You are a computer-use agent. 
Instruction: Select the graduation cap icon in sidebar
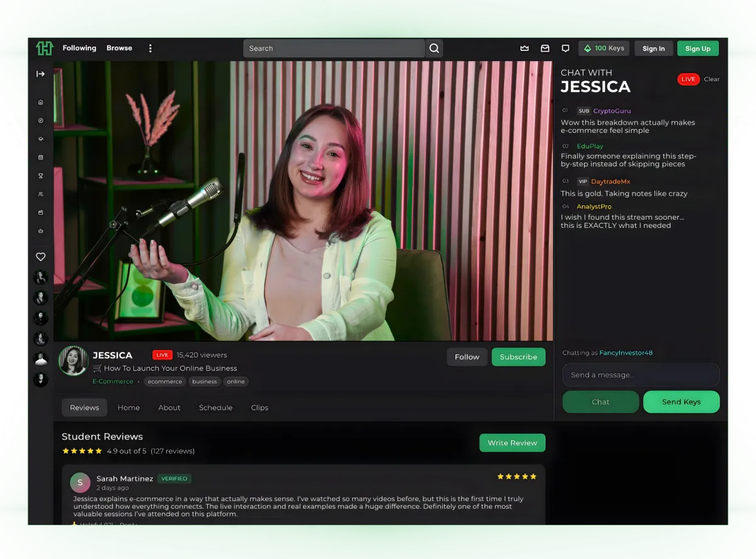click(41, 138)
